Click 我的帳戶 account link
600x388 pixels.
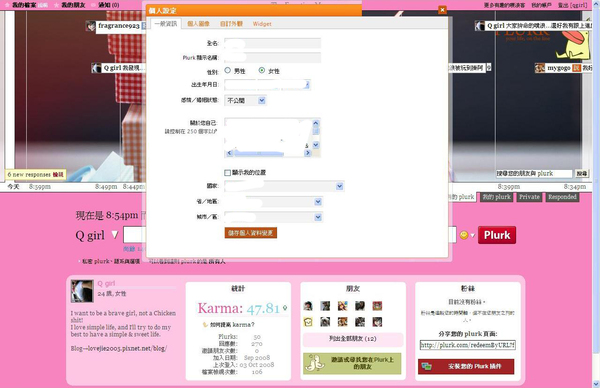tap(541, 5)
